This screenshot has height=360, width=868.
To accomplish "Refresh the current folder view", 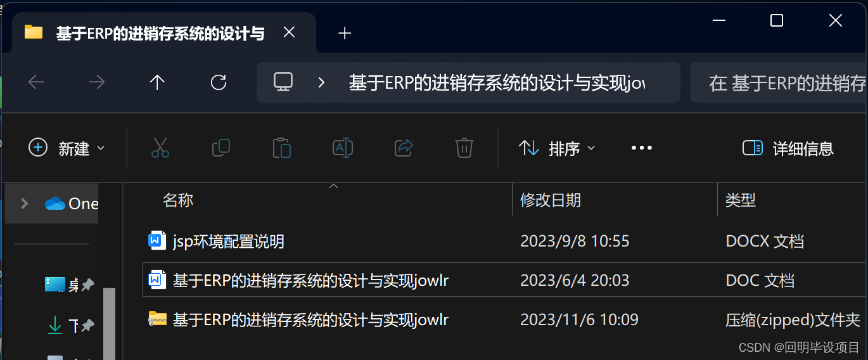I will tap(219, 82).
